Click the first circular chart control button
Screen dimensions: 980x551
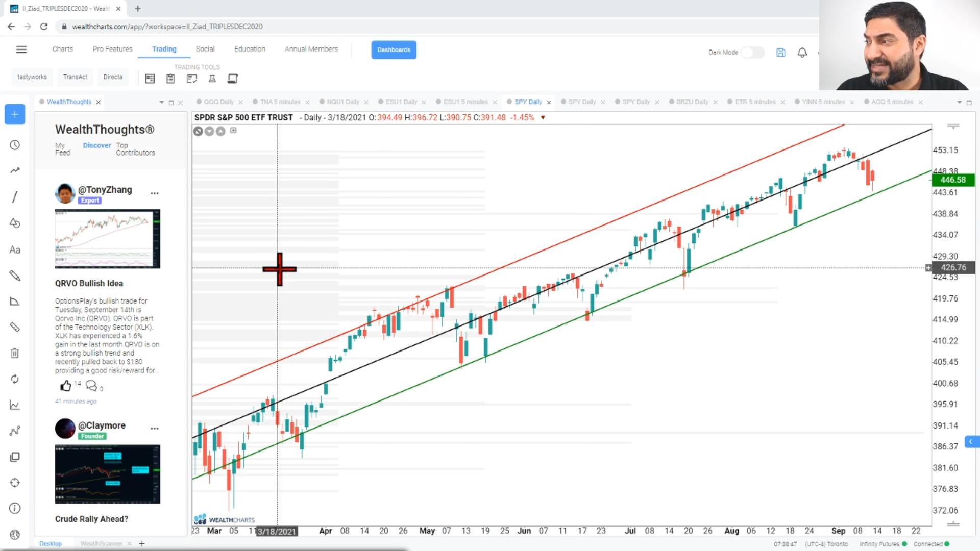(198, 132)
